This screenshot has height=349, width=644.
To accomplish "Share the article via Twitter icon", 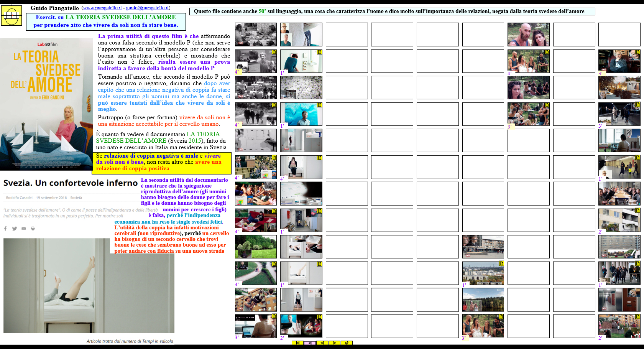I will 15,229.
